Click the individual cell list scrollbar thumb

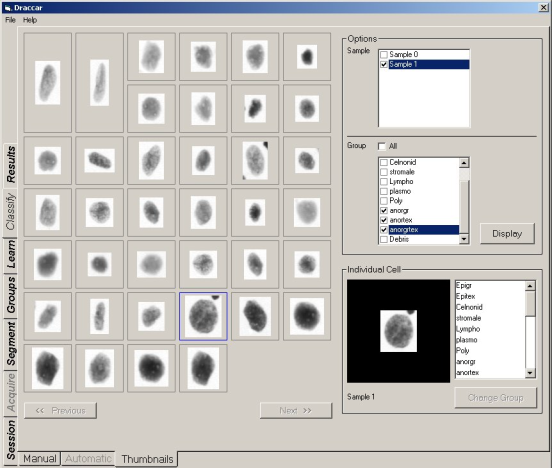pos(530,303)
